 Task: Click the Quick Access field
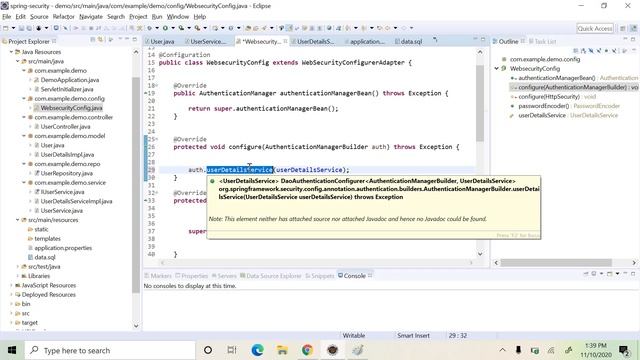tap(595, 28)
